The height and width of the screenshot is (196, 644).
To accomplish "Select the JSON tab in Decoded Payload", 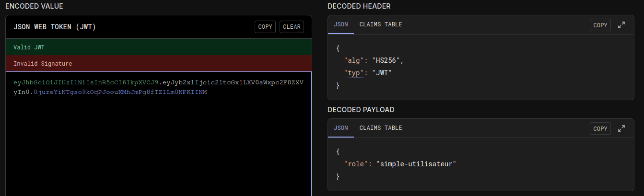I will tap(340, 128).
